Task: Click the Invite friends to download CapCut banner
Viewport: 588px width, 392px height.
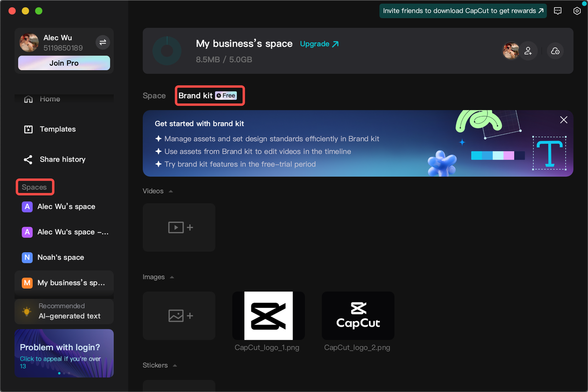Action: [463, 11]
